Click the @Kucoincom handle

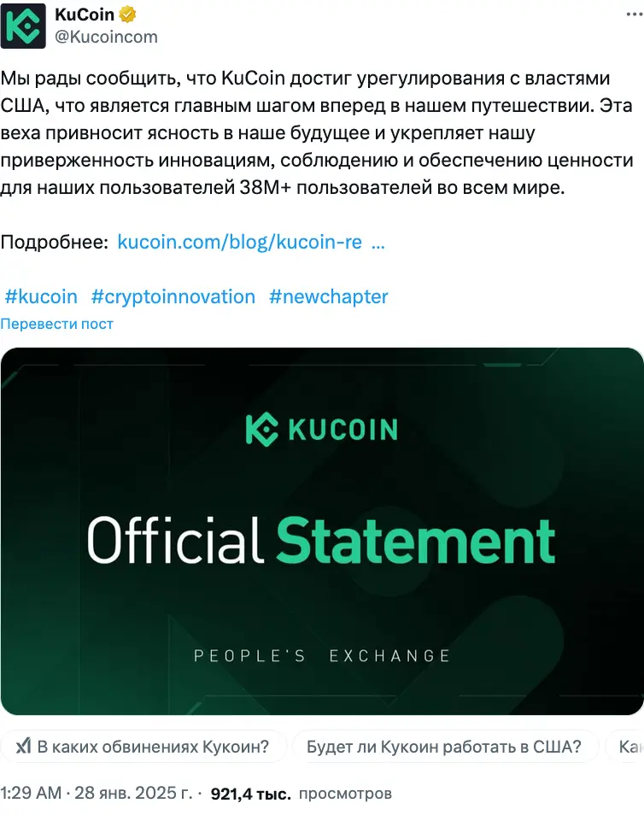[x=106, y=37]
